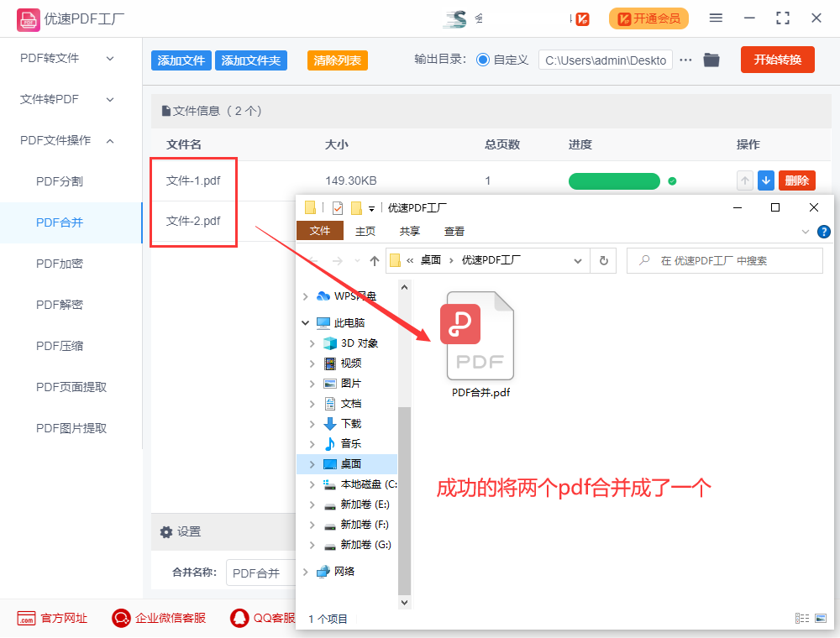The width and height of the screenshot is (840, 638).
Task: Click 开始转换 button
Action: pos(777,60)
